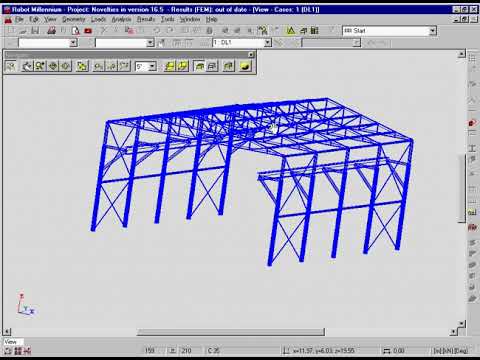480x360 pixels.
Task: Click the Print icon
Action: (x=51, y=31)
